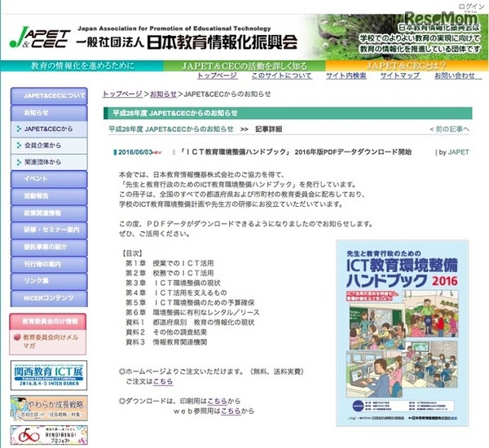489x448 pixels.
Task: Click こちら link for web参照用
Action: click(231, 411)
